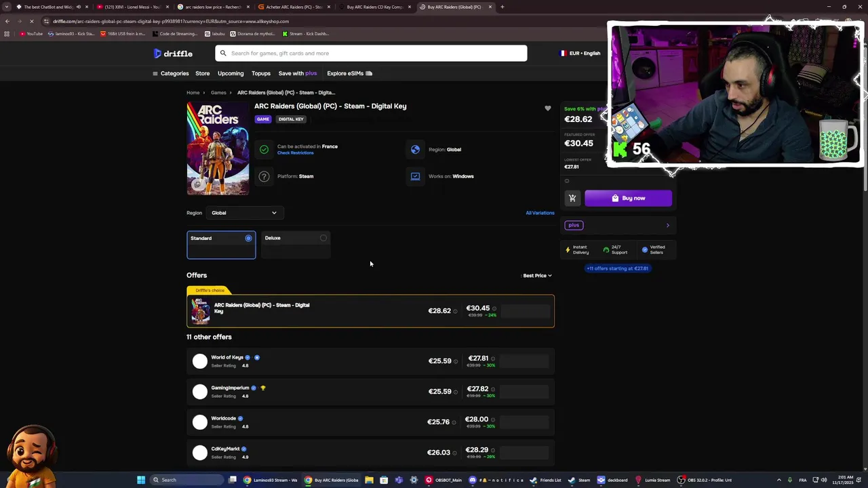Click Worldcode seller avatar
868x488 pixels.
click(200, 422)
